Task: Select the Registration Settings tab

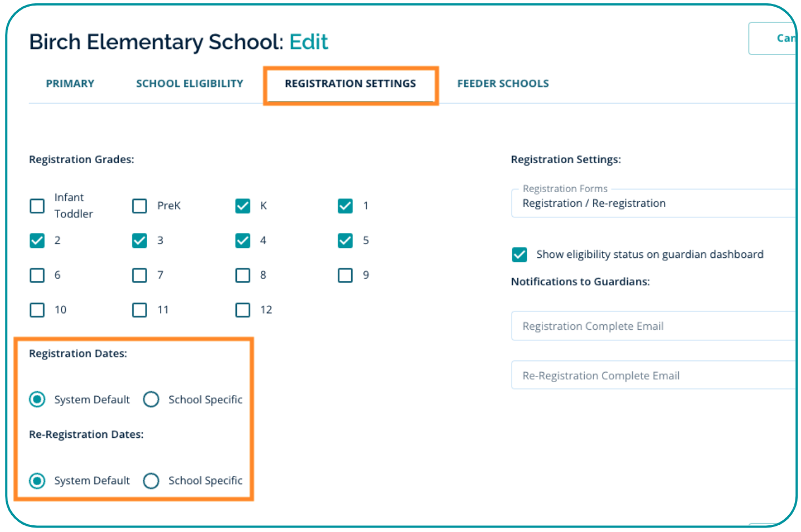Action: tap(350, 84)
